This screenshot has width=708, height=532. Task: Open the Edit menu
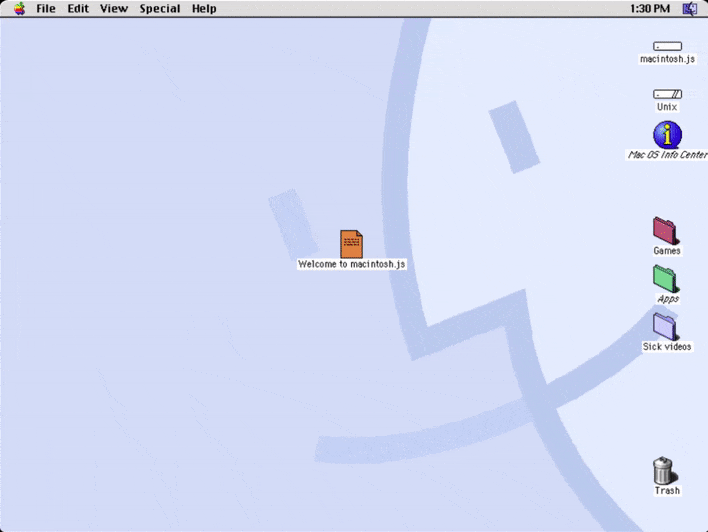(x=78, y=9)
